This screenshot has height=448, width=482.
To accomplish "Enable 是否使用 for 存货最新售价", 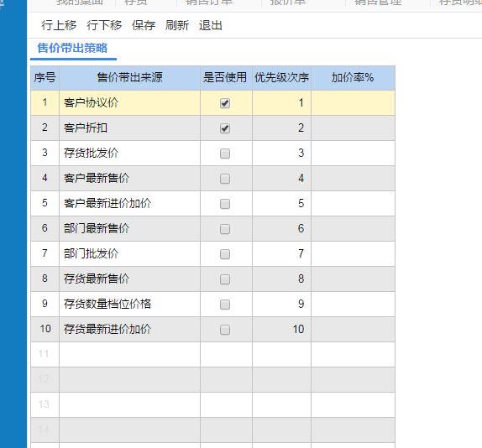I will [x=225, y=279].
